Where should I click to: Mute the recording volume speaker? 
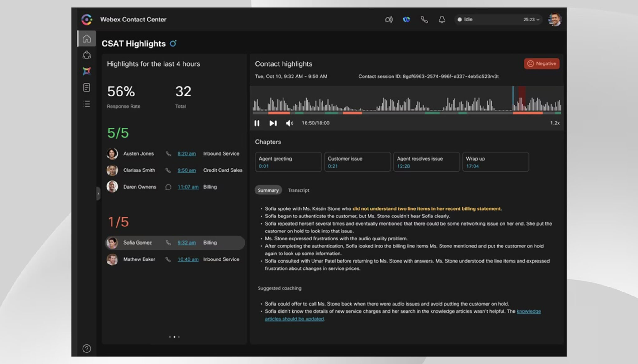[289, 123]
